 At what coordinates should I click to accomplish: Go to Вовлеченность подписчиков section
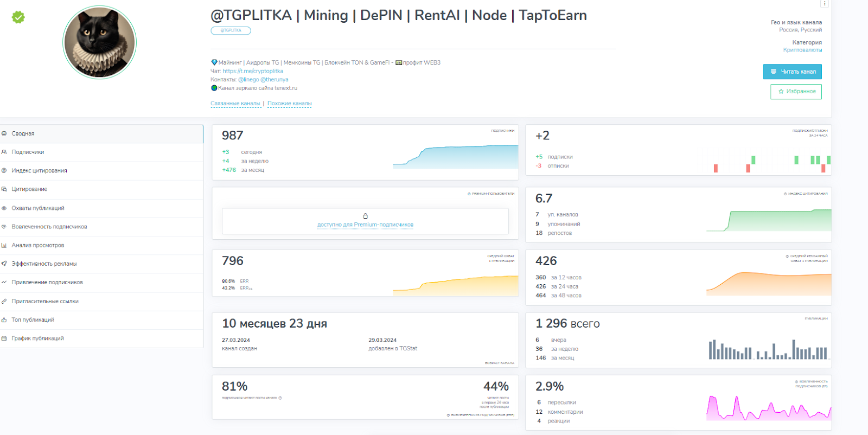point(49,227)
